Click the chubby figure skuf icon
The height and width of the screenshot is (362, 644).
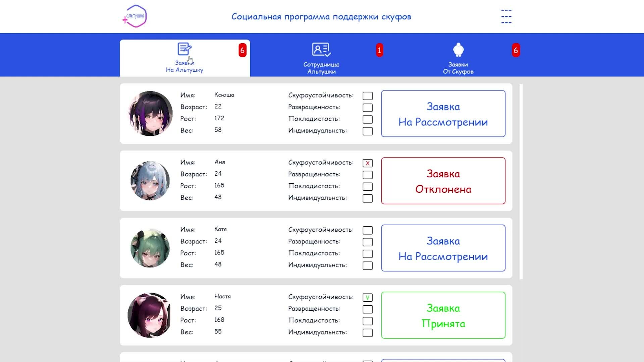(x=458, y=50)
